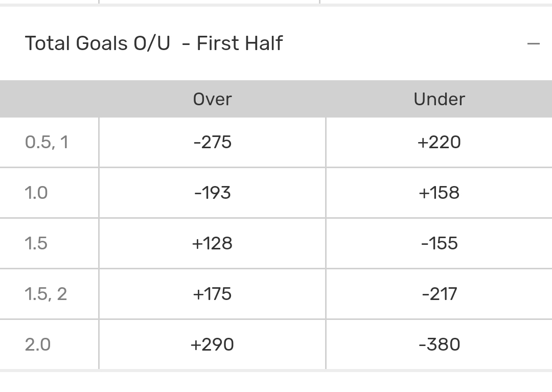Click the 1.5, 2 line label
The image size is (552, 392).
click(46, 294)
